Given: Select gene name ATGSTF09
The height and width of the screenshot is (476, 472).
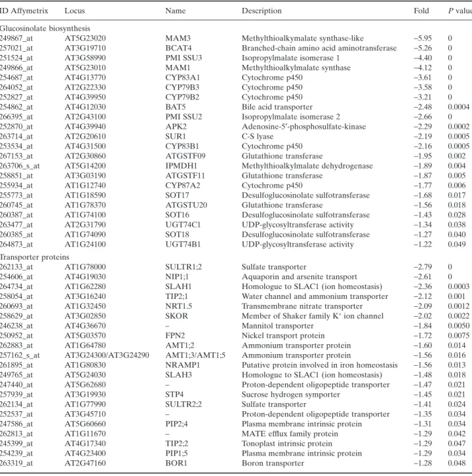Looking at the screenshot, I should (x=186, y=156).
